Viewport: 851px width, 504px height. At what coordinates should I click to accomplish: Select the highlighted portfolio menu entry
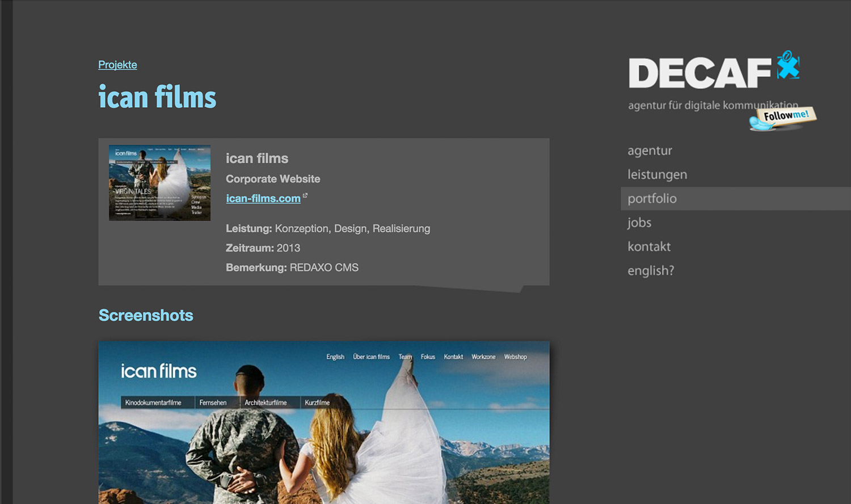pos(652,198)
